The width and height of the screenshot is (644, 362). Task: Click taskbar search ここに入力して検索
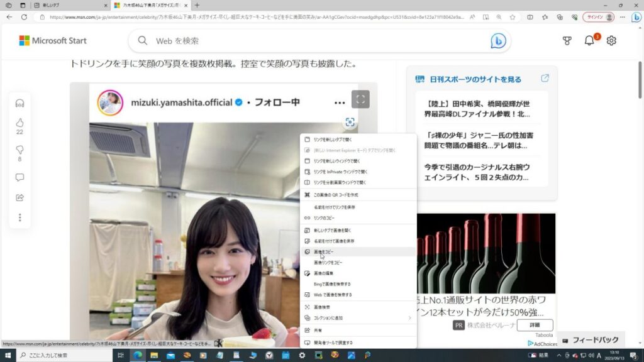tap(65, 355)
